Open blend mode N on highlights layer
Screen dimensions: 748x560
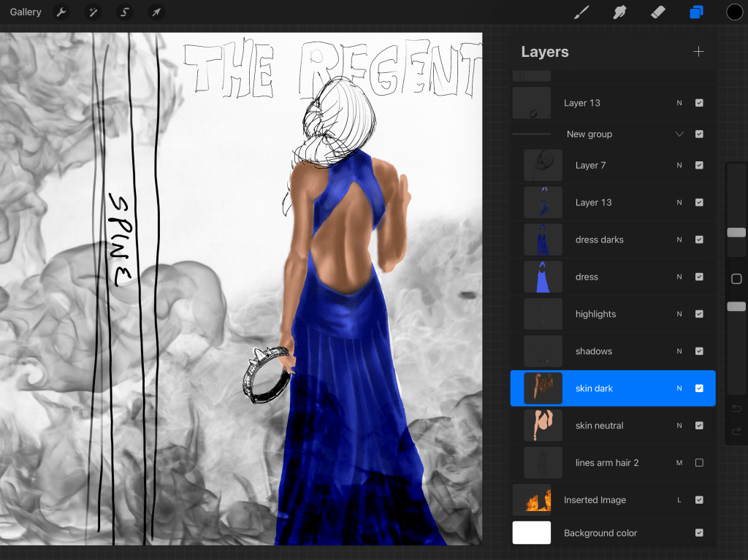(x=679, y=314)
